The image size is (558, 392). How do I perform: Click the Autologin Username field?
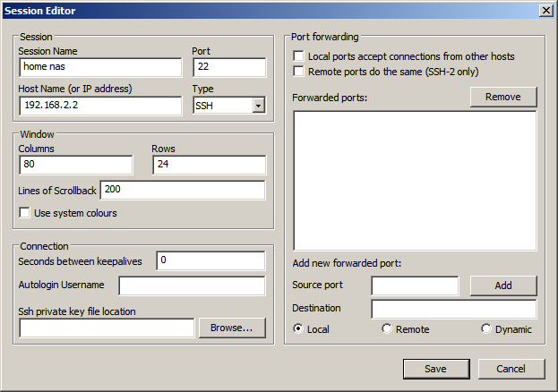[x=193, y=285]
